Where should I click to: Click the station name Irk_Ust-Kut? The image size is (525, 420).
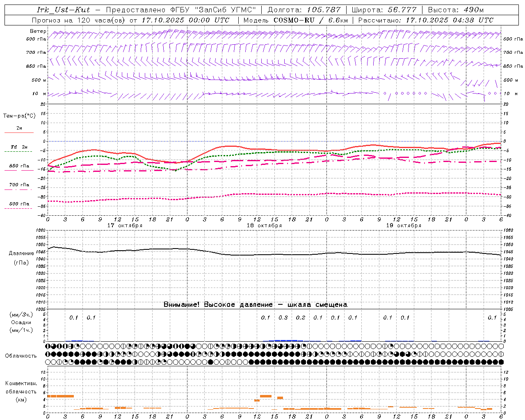(x=63, y=10)
